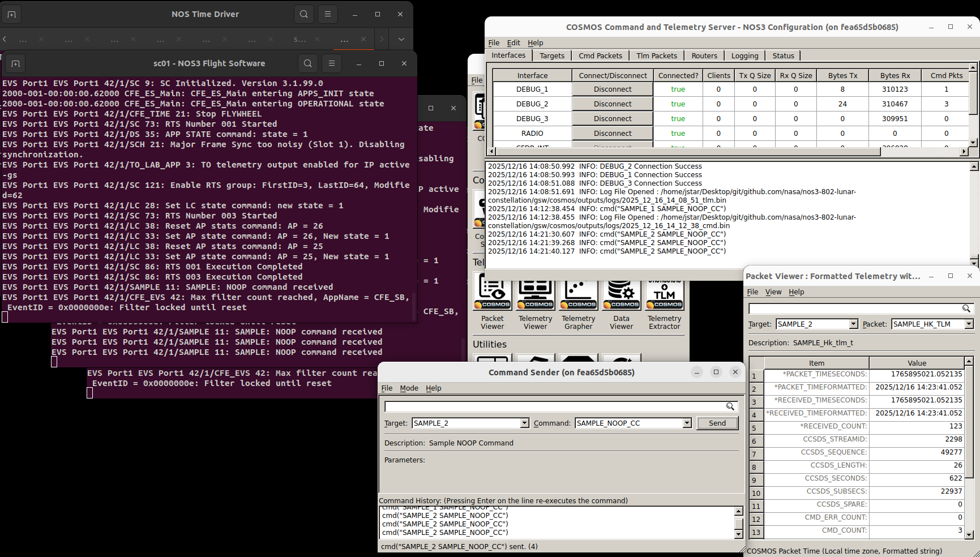Open Command dropdown showing SAMPLE_NOOP_CC

click(687, 423)
